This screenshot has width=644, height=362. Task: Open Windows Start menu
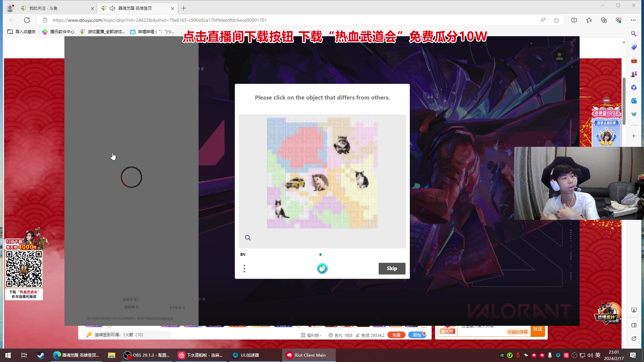[x=8, y=355]
